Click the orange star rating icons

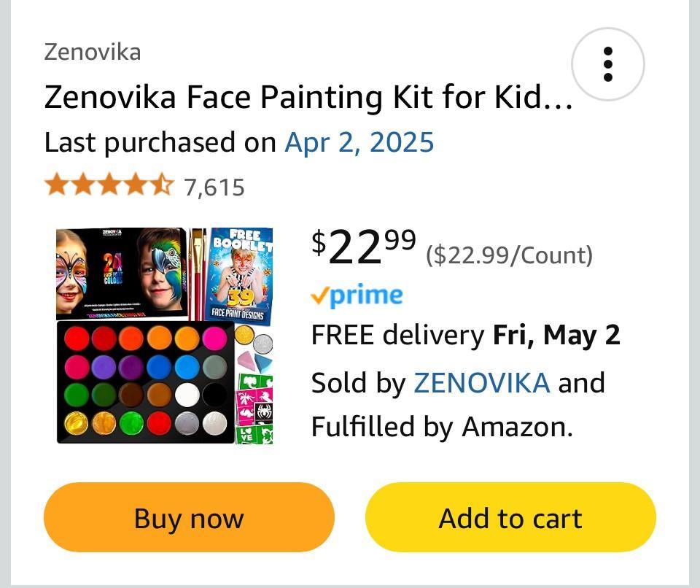(x=109, y=186)
